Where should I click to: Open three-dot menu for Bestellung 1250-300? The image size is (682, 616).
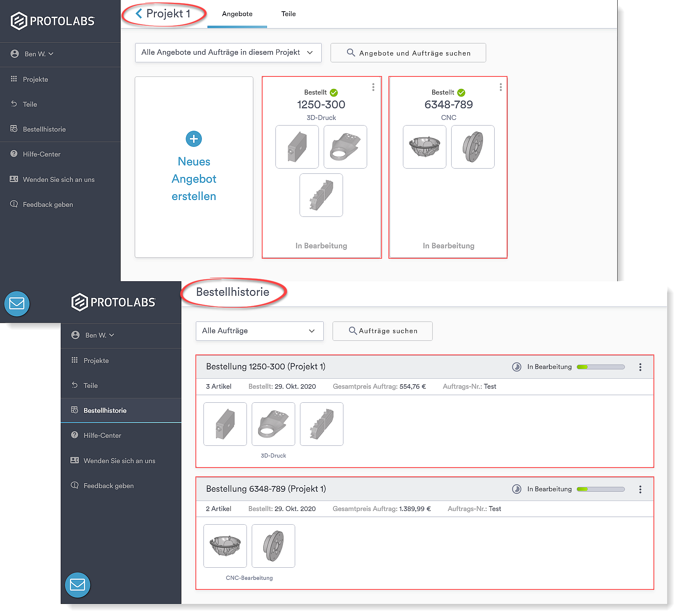click(640, 367)
